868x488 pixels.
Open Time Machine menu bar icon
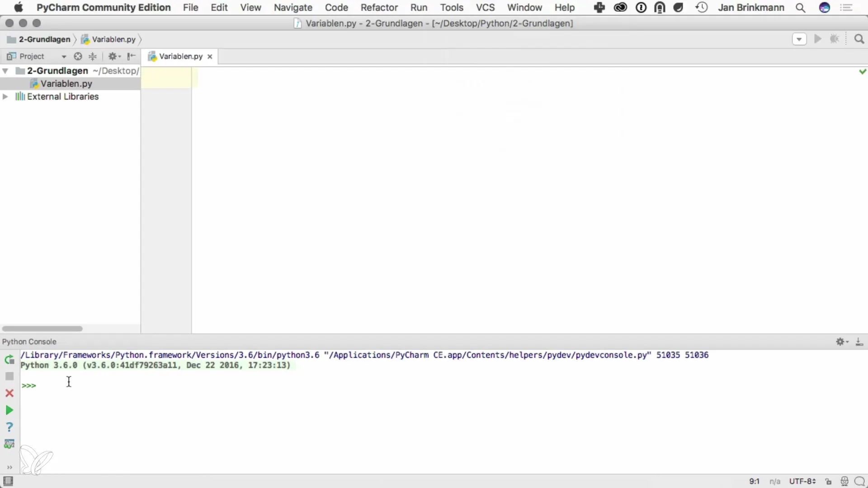point(702,8)
